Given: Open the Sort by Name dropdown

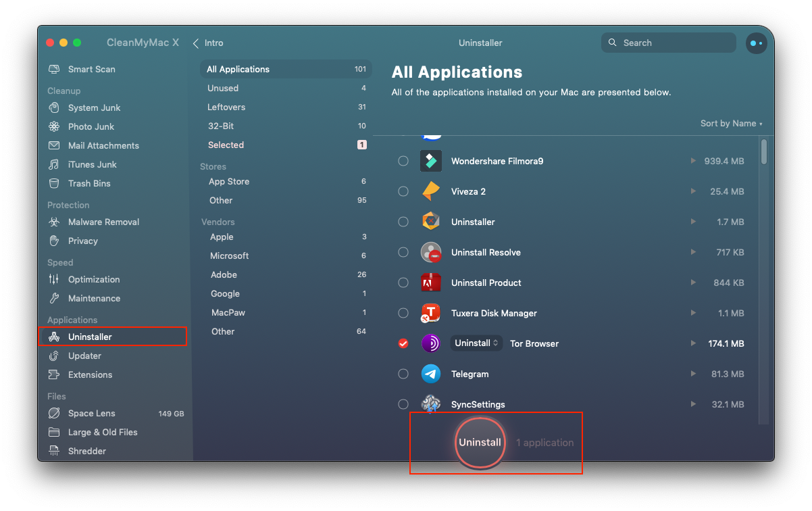Looking at the screenshot, I should coord(731,124).
